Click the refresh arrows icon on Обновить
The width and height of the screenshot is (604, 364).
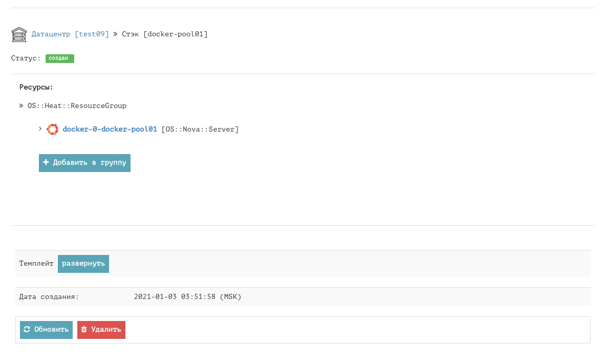27,330
